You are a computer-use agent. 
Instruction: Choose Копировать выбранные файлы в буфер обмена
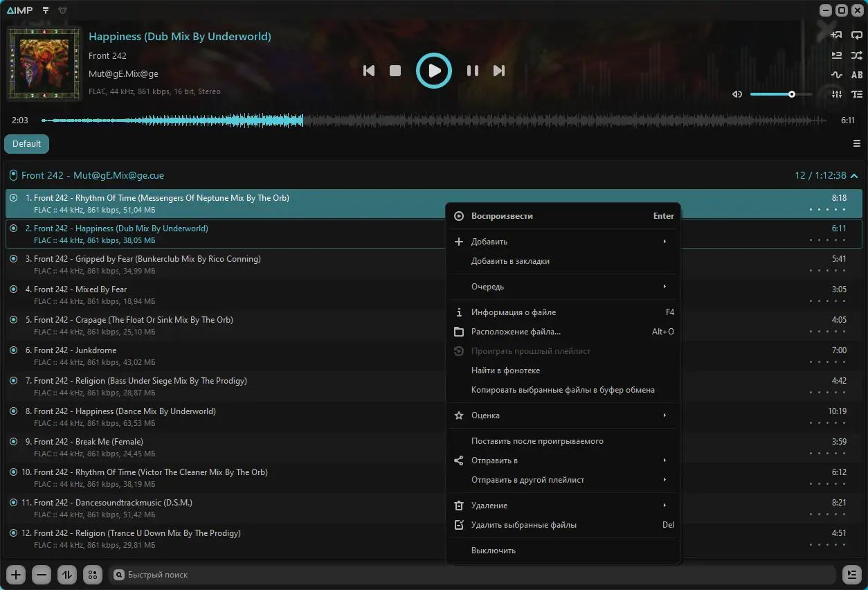pos(563,390)
